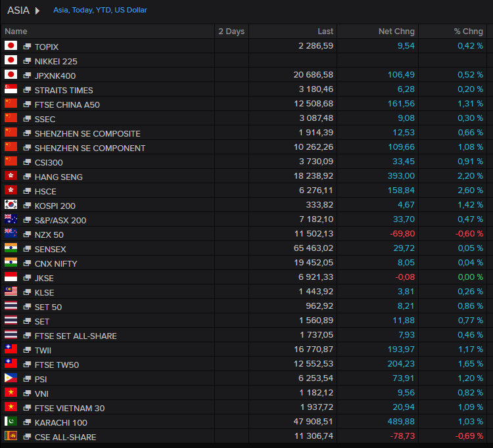Viewport: 493px width, 448px height.
Task: Click the pop-out icon beside TOPIX
Action: [x=27, y=47]
